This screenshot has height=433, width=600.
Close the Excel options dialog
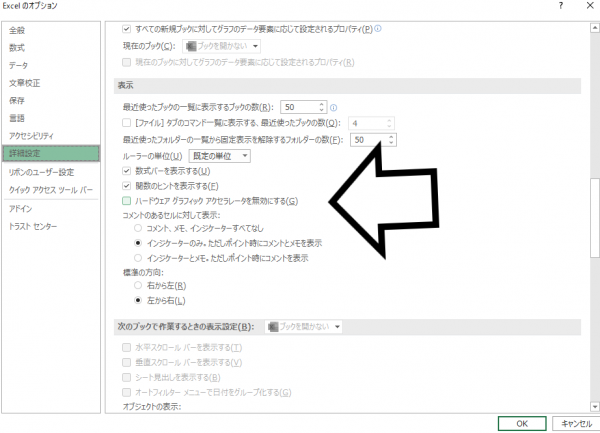[590, 5]
